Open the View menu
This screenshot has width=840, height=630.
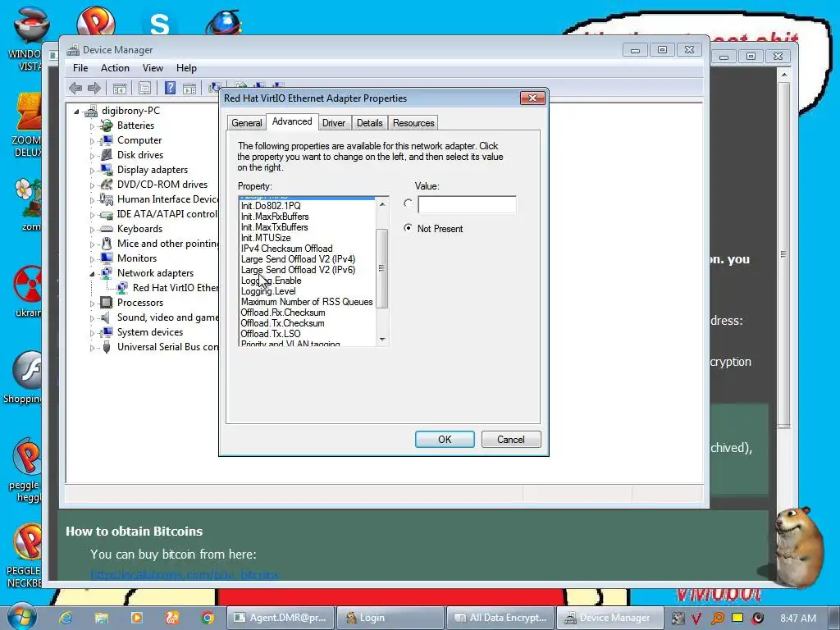coord(153,68)
